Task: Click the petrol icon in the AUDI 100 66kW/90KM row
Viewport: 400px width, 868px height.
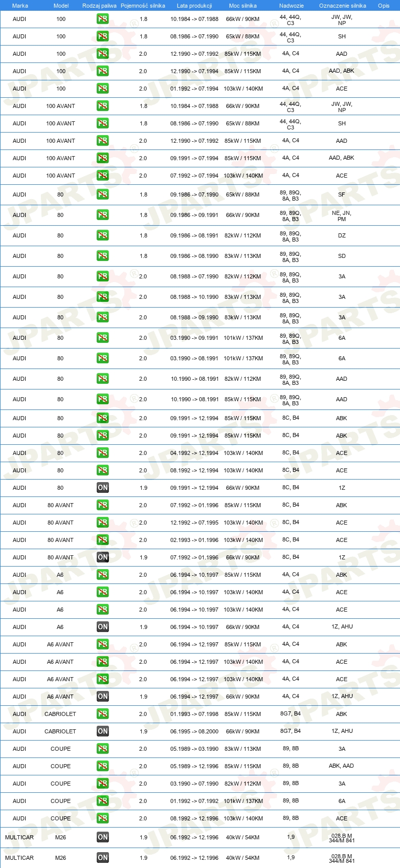Action: (103, 19)
